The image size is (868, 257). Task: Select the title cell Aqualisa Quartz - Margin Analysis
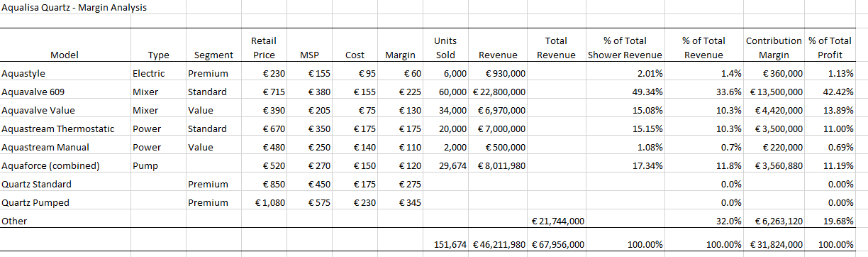coord(74,7)
